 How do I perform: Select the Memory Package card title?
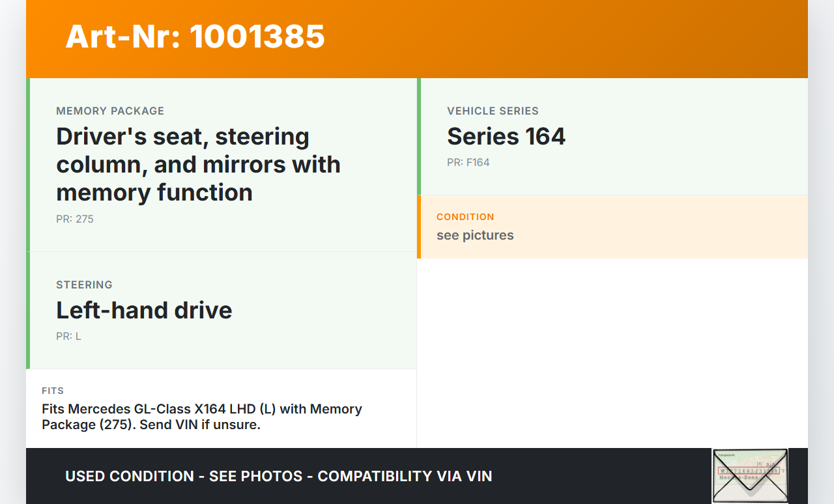point(198,164)
